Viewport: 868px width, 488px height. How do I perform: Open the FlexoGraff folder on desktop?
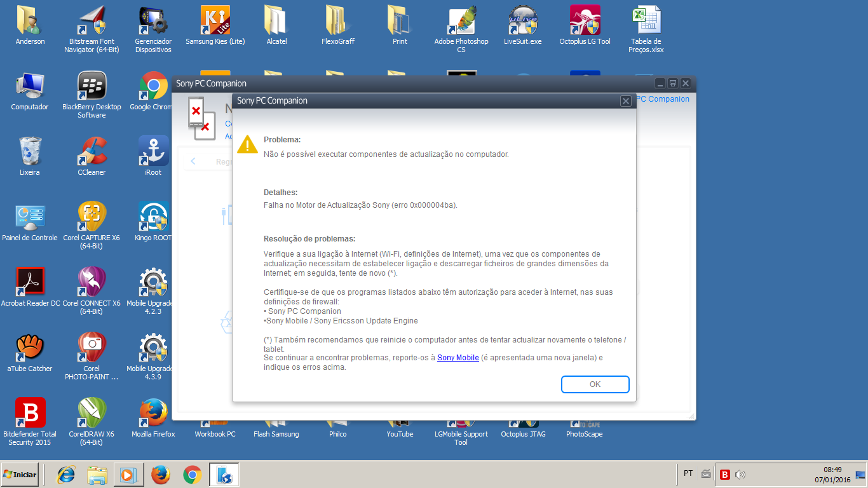[338, 26]
